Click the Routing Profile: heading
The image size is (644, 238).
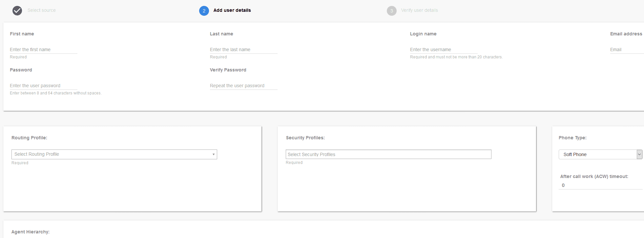click(29, 138)
